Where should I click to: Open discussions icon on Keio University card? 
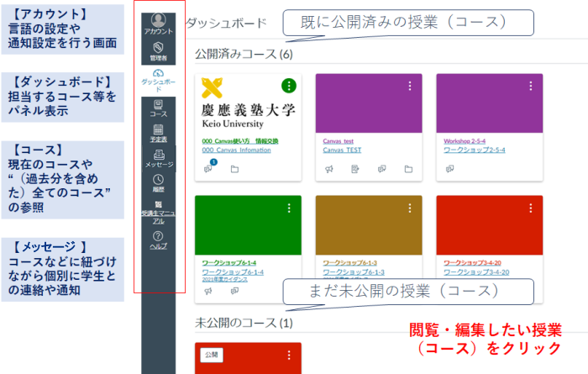[207, 169]
